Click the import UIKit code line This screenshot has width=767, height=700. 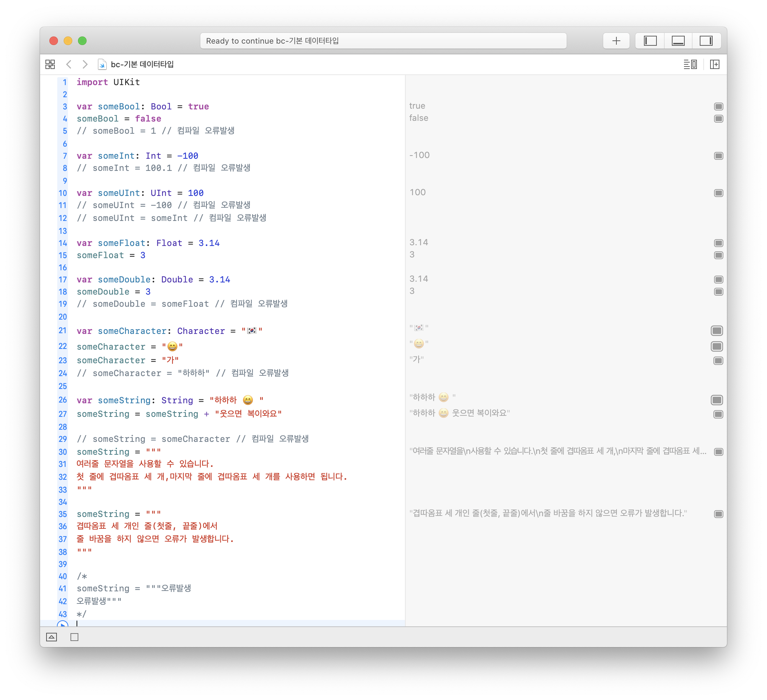(x=108, y=82)
